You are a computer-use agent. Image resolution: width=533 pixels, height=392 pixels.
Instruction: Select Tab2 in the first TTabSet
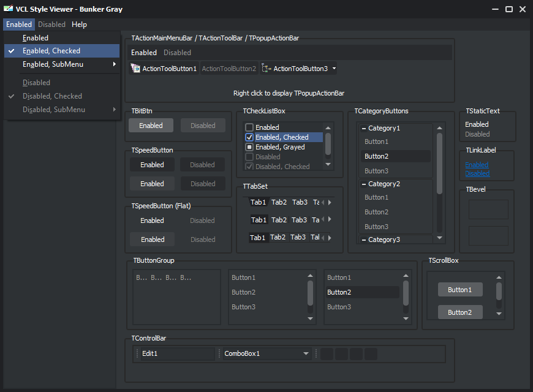point(279,202)
